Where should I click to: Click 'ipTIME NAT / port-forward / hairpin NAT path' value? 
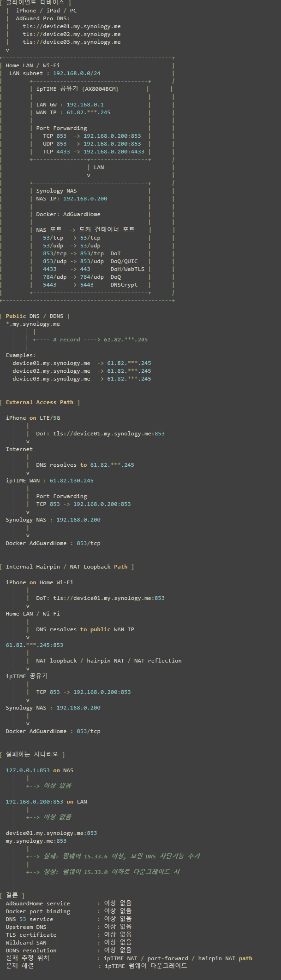(178, 958)
